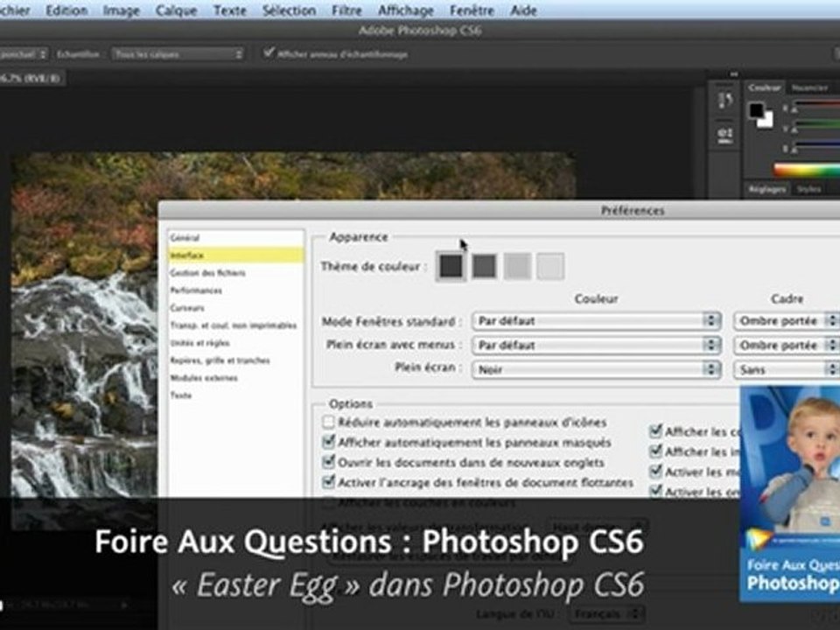
Task: Uncheck Ouvrir les documents dans de nouveaux onglets
Action: 328,462
